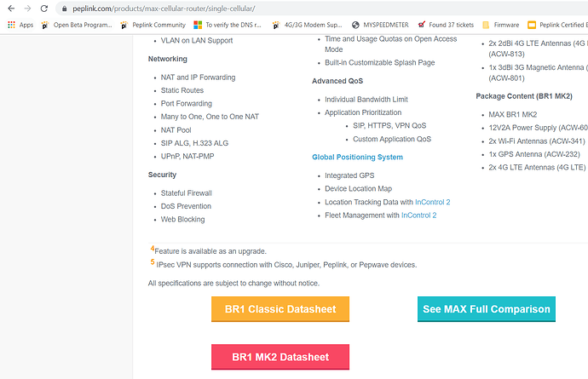Click the Static Routes list item

tap(182, 90)
